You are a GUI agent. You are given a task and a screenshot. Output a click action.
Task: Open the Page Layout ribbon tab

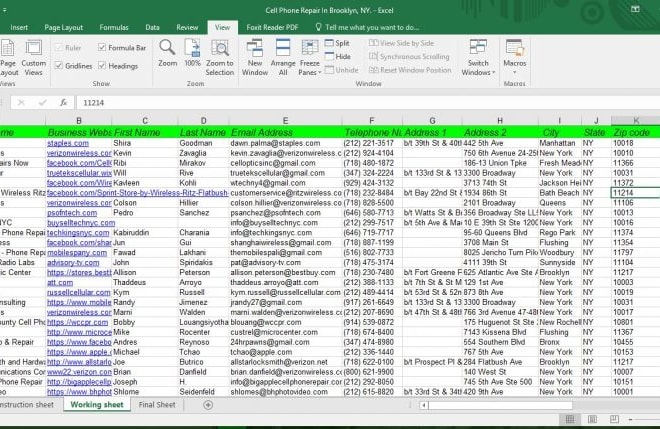64,27
